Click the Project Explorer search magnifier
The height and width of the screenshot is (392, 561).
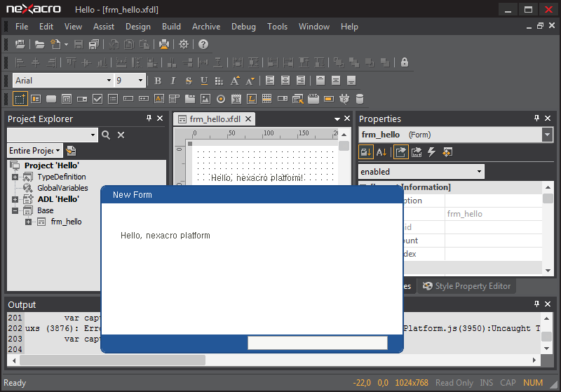(106, 135)
